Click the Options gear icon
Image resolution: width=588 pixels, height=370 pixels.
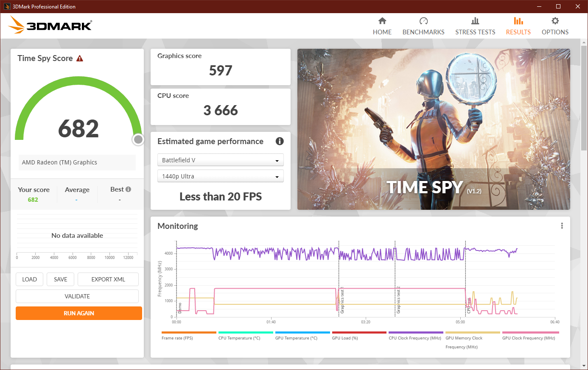click(x=555, y=21)
